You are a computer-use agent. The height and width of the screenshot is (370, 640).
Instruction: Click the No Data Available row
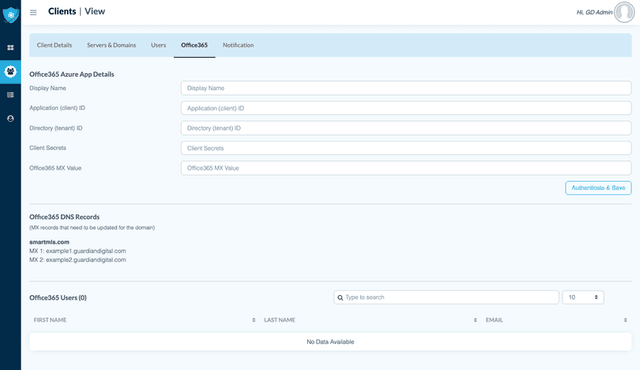point(330,342)
